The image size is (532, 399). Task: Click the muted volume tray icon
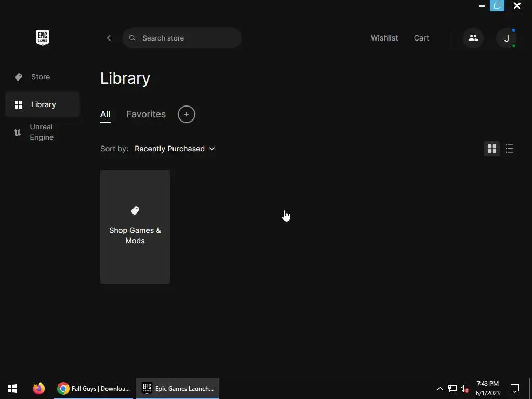465,389
